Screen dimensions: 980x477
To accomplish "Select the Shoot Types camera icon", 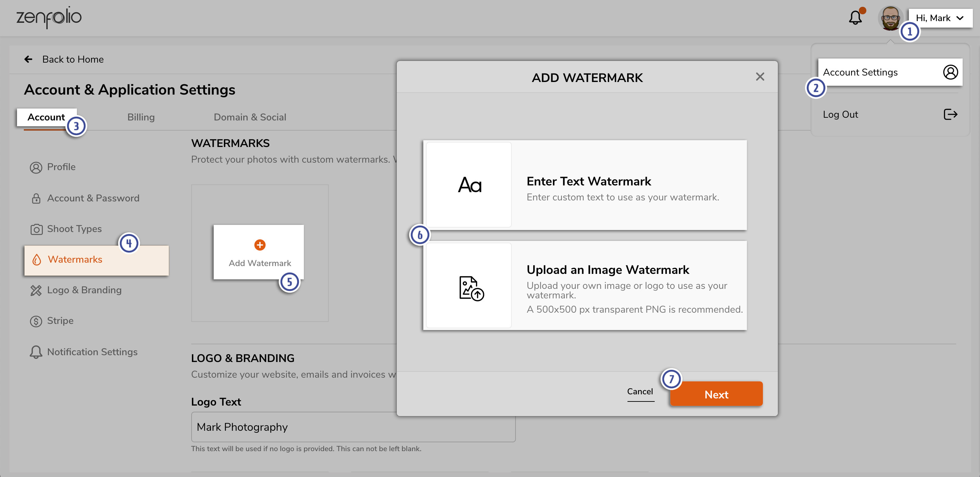I will tap(36, 229).
